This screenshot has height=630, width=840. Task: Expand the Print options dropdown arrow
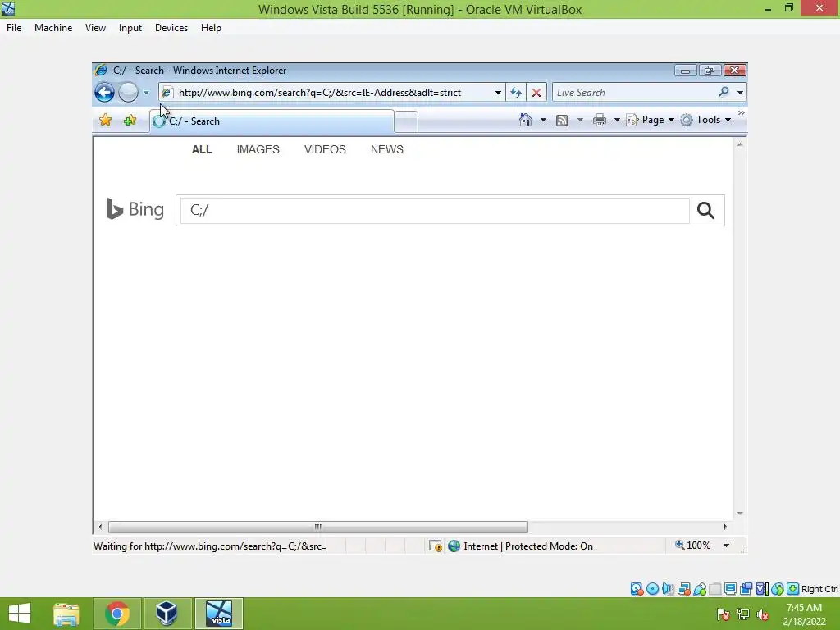(x=617, y=120)
